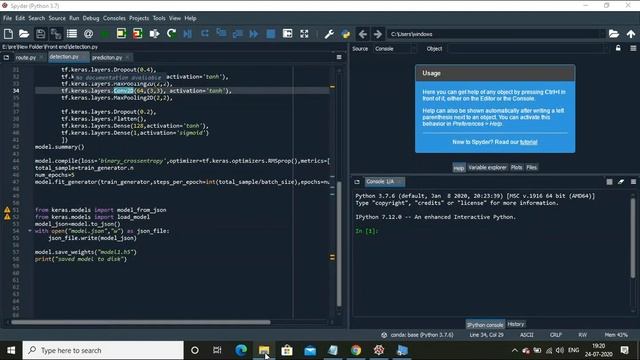The image size is (640, 360).
Task: Run cell and advance icon
Action: 138,34
